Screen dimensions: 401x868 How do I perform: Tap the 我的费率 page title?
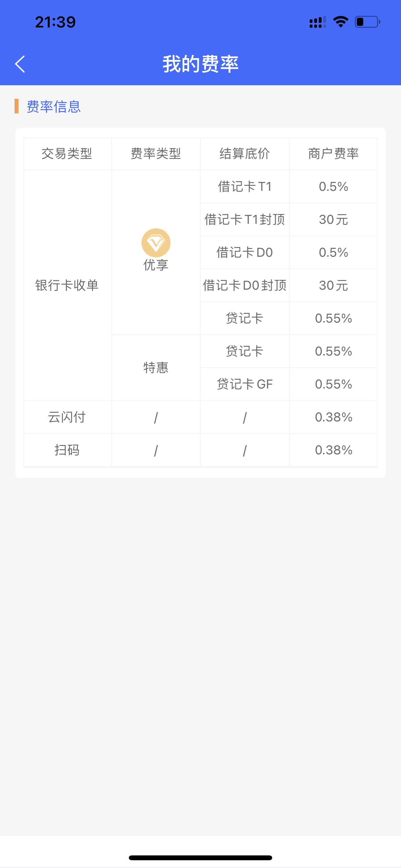(x=200, y=64)
